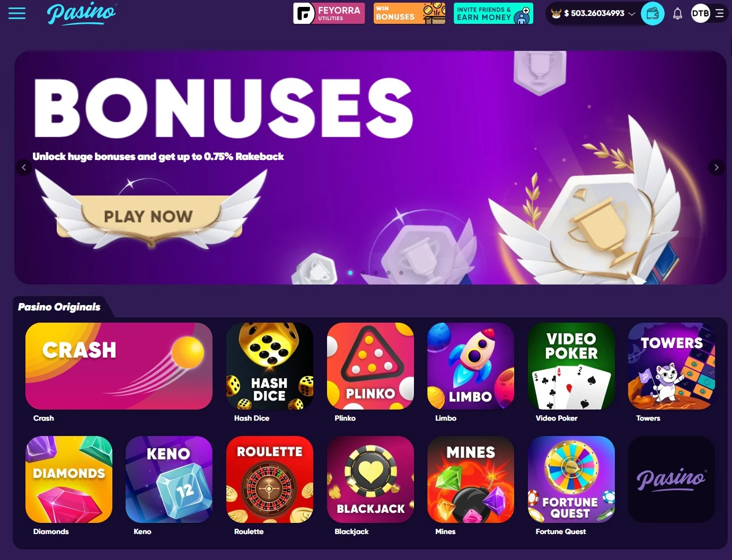Image resolution: width=732 pixels, height=560 pixels.
Task: Open the Crash game thumbnail
Action: tap(119, 366)
